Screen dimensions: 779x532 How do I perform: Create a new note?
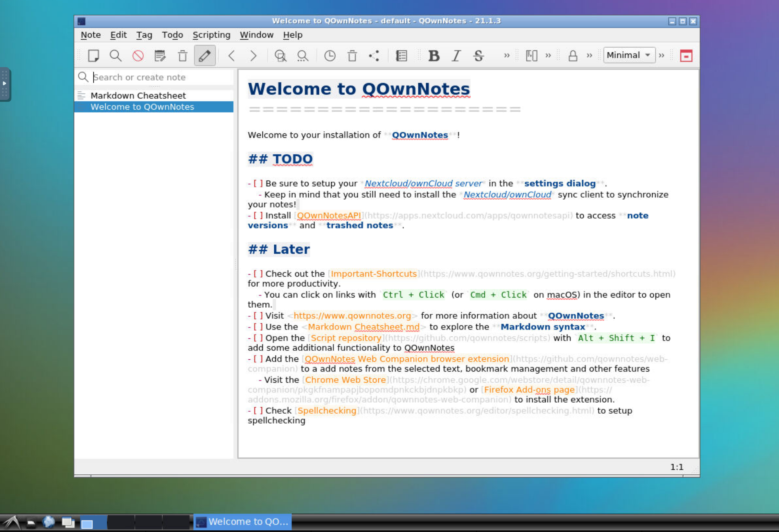pyautogui.click(x=93, y=55)
